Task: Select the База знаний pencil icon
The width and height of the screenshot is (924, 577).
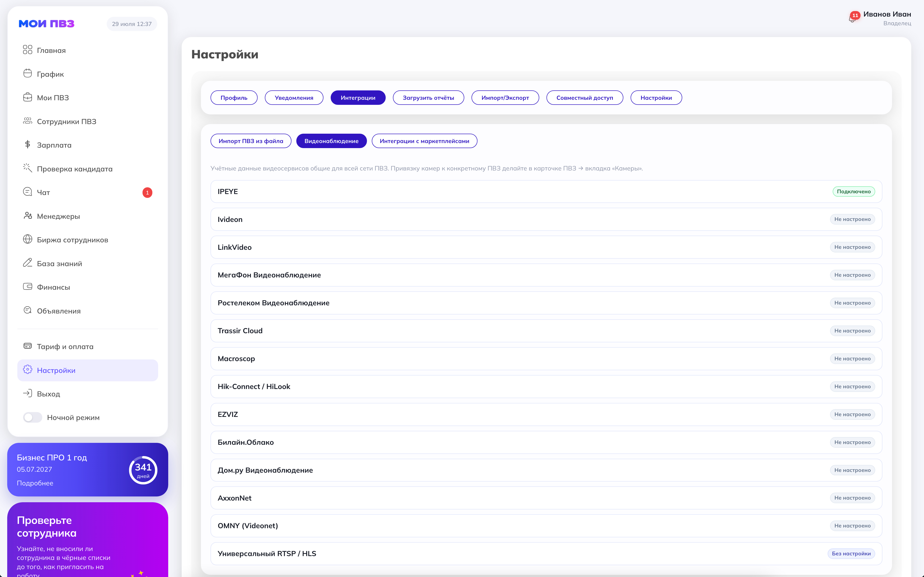Action: tap(27, 263)
